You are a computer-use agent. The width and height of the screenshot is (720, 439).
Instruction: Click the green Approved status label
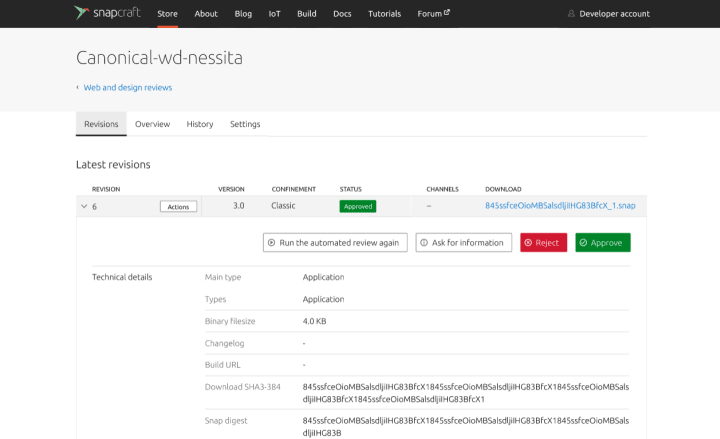point(358,206)
